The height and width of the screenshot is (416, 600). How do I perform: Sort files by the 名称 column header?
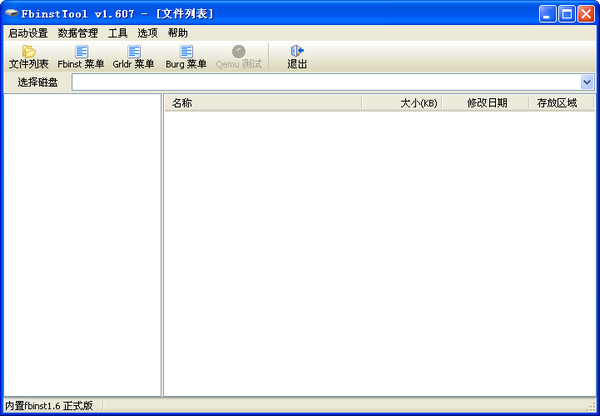coord(262,102)
